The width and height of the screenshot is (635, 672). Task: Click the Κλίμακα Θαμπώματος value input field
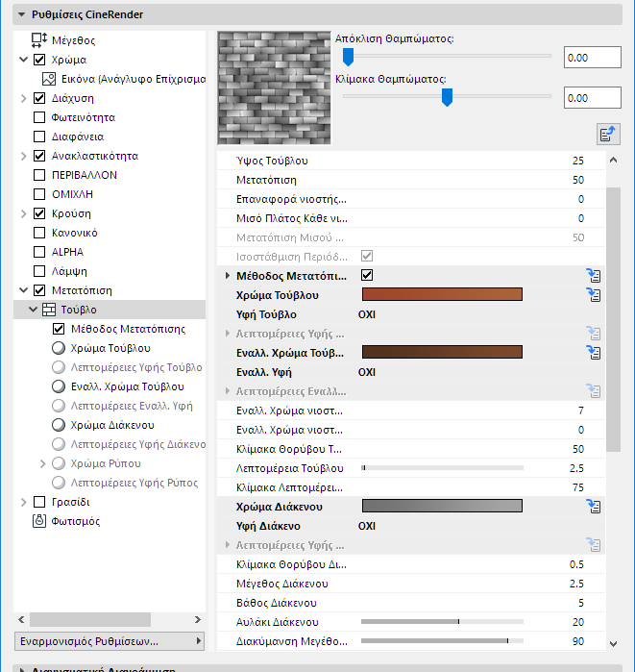click(x=593, y=97)
